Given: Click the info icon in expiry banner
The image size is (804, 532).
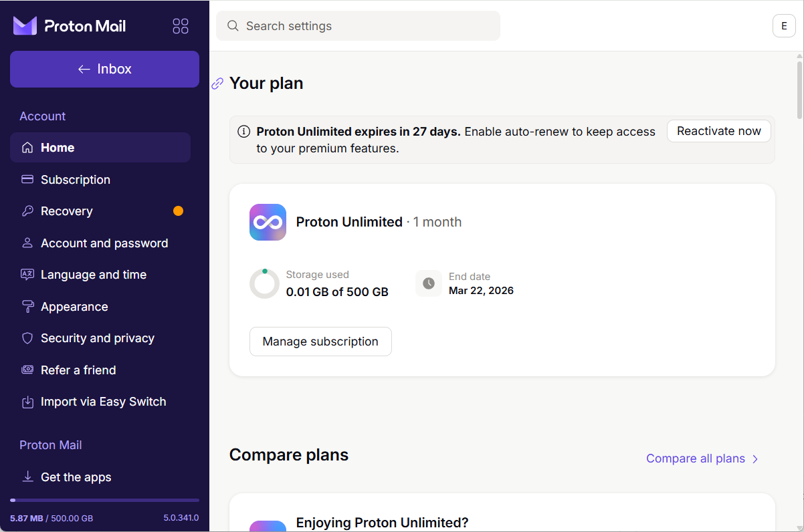Looking at the screenshot, I should (x=244, y=132).
